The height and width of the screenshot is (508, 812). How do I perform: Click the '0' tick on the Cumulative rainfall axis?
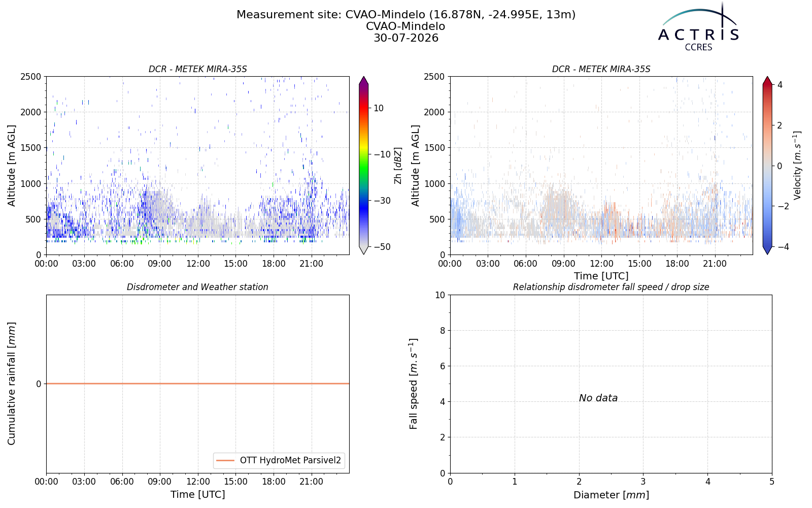[39, 384]
